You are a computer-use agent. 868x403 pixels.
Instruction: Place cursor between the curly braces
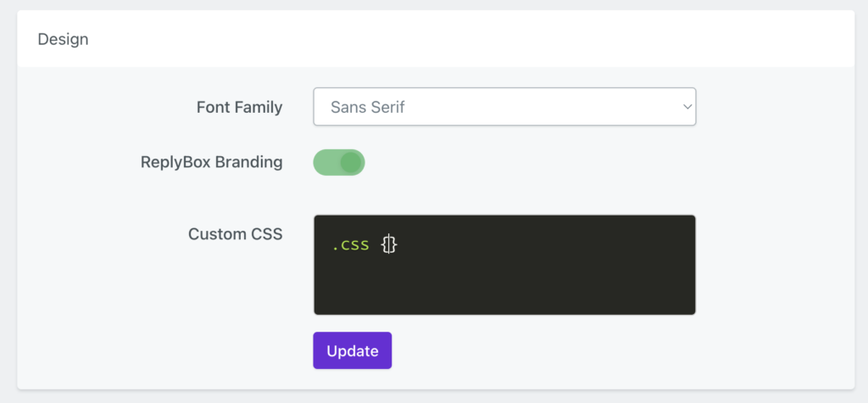390,245
